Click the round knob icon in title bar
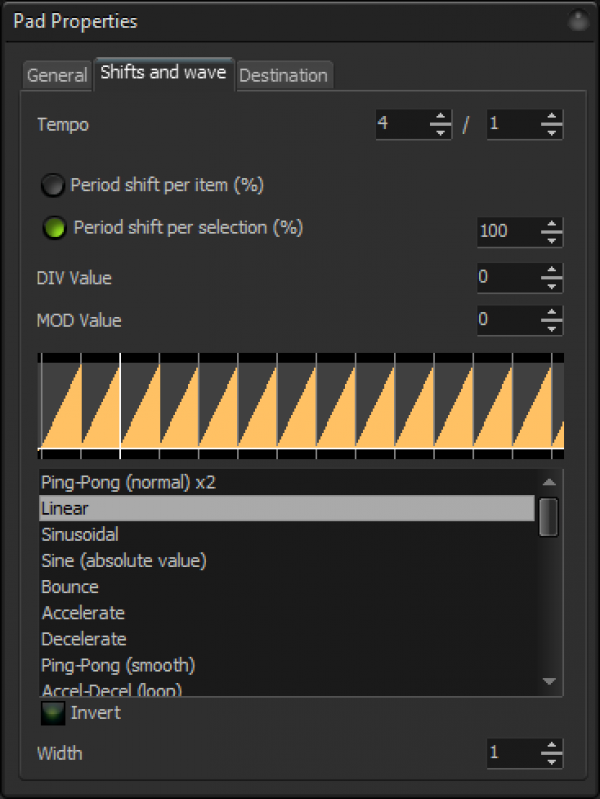 click(x=578, y=21)
